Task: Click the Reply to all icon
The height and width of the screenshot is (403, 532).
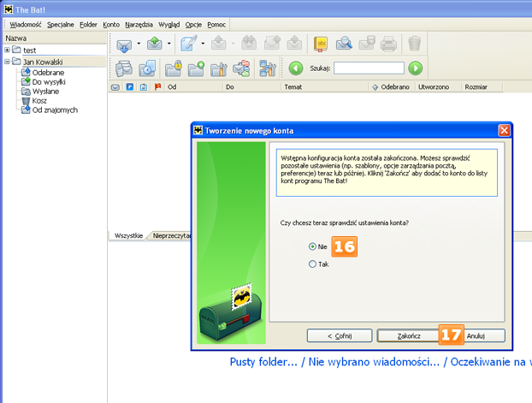Action: pyautogui.click(x=249, y=44)
